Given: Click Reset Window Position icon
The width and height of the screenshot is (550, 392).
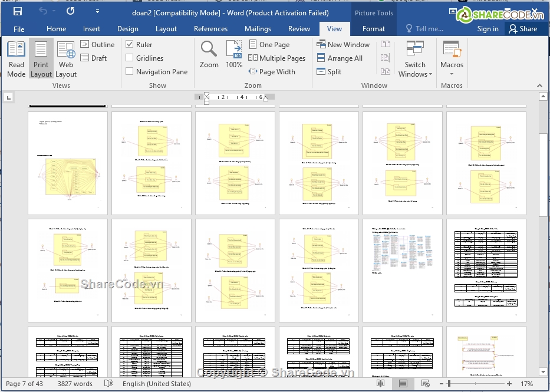Looking at the screenshot, I should (386, 71).
